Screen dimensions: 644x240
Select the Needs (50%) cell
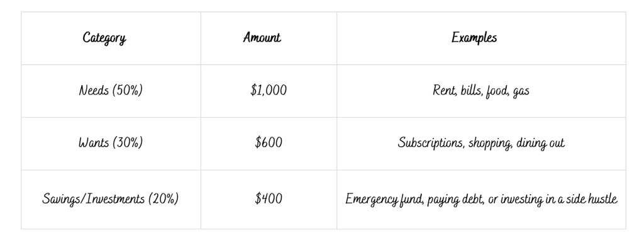pos(111,91)
